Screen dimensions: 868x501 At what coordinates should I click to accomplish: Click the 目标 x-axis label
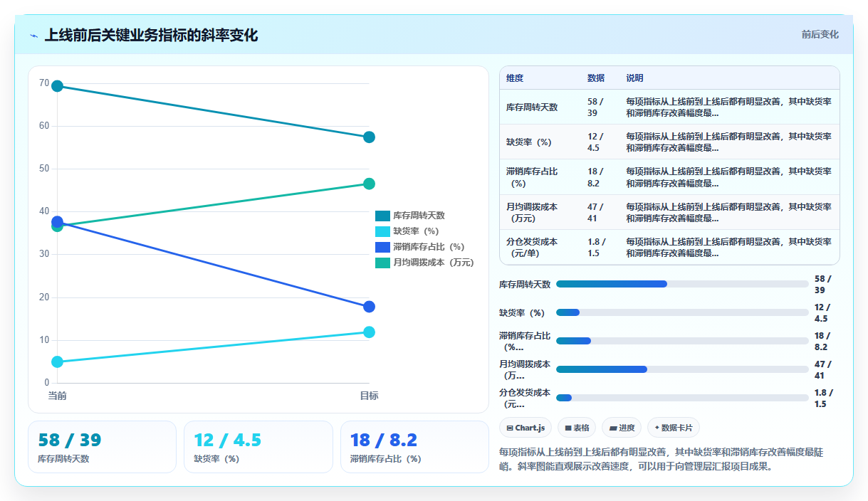tap(369, 396)
